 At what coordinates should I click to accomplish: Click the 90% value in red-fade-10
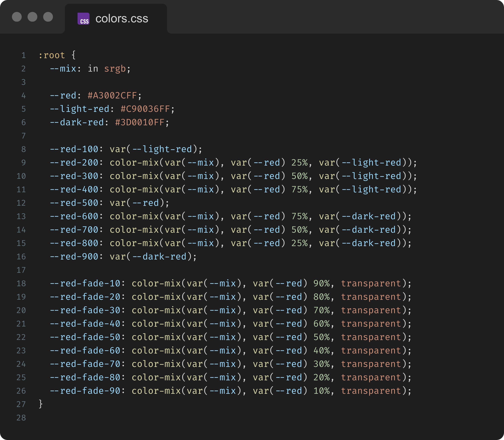tap(321, 283)
